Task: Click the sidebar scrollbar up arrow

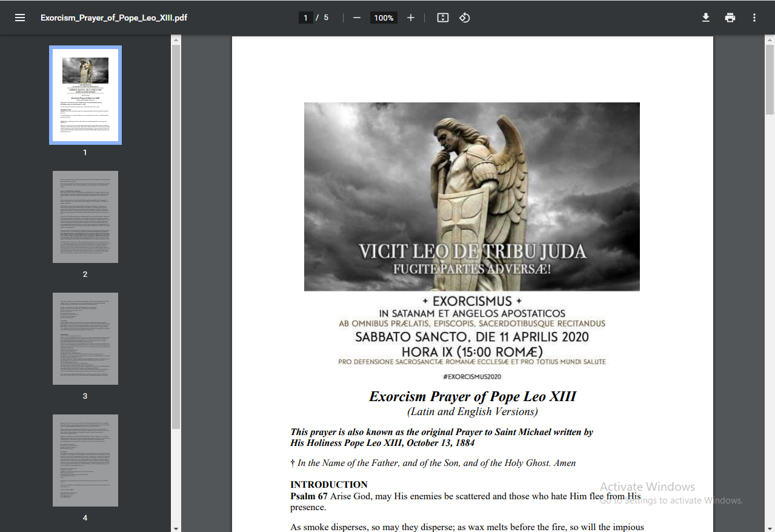Action: [x=176, y=40]
